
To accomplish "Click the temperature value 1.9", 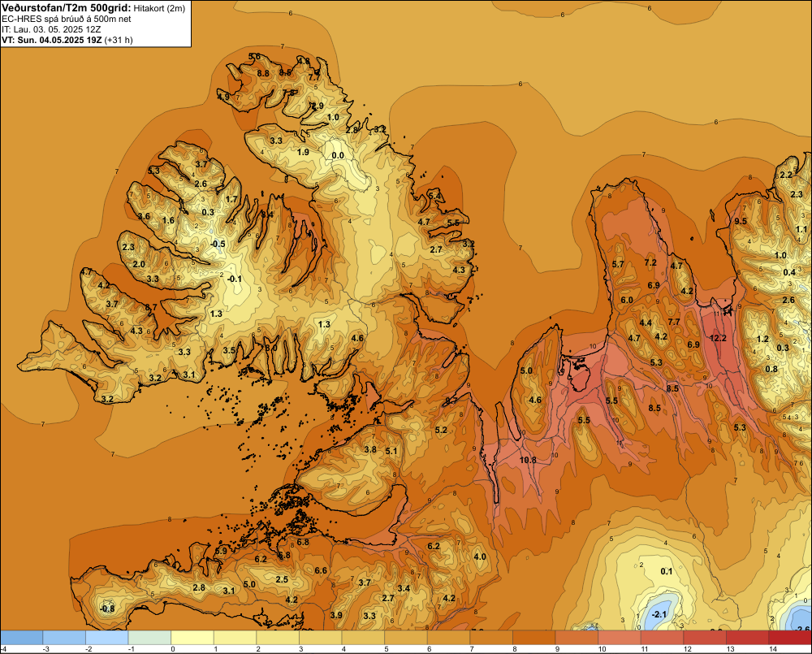I will [x=303, y=152].
